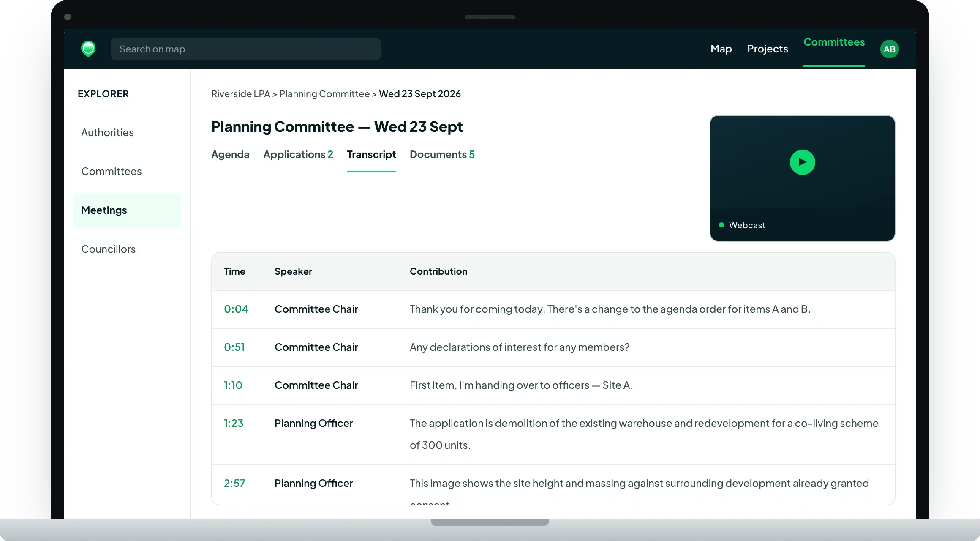980x541 pixels.
Task: Jump to timestamp 0:51
Action: (x=234, y=347)
